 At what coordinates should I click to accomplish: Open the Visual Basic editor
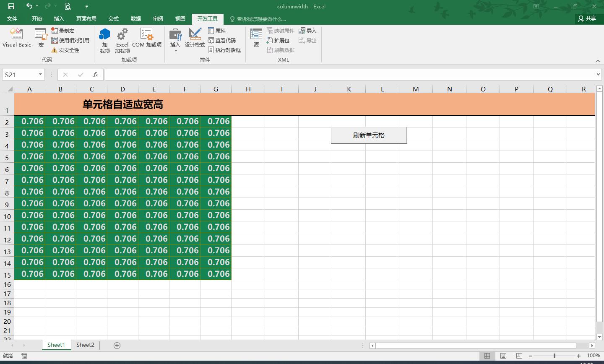coord(17,38)
